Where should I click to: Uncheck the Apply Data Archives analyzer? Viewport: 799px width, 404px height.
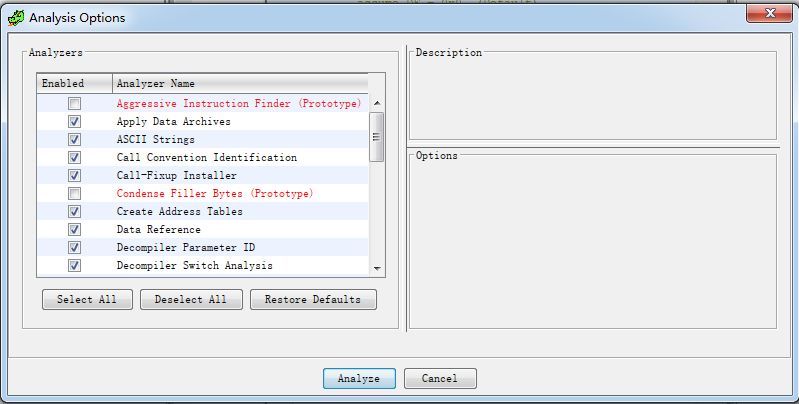(x=75, y=122)
